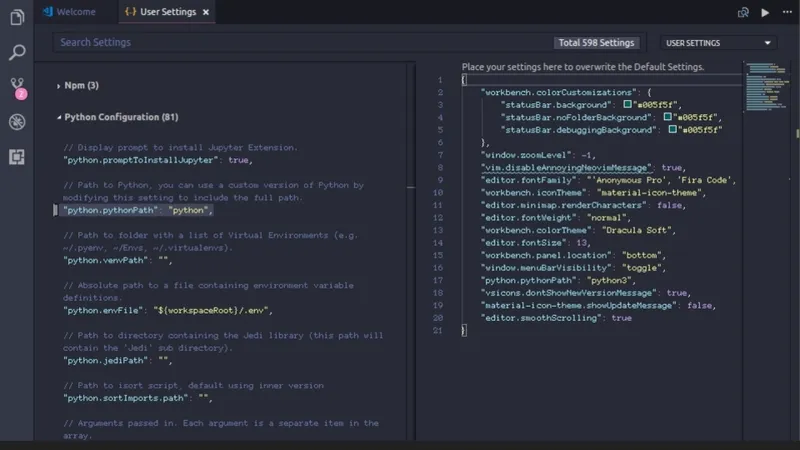
Task: Click the "python.promptToInstallJupyter" default setting
Action: point(158,160)
